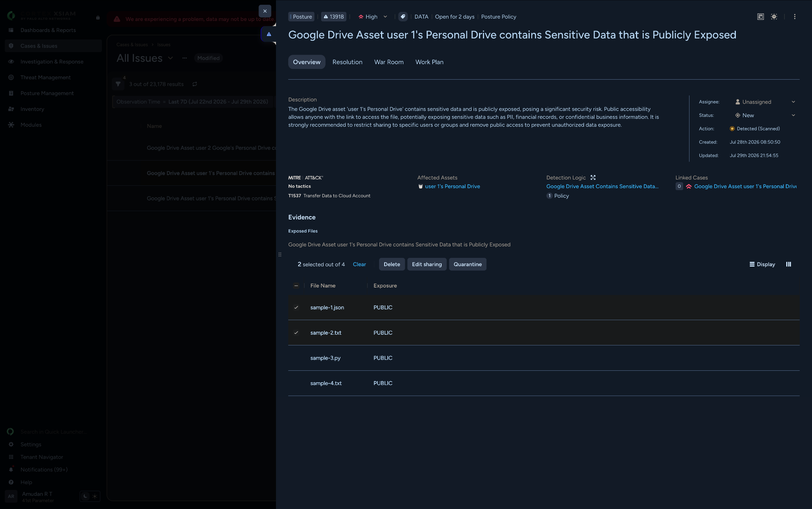The height and width of the screenshot is (509, 812).
Task: Click the Modified label chip
Action: point(208,58)
